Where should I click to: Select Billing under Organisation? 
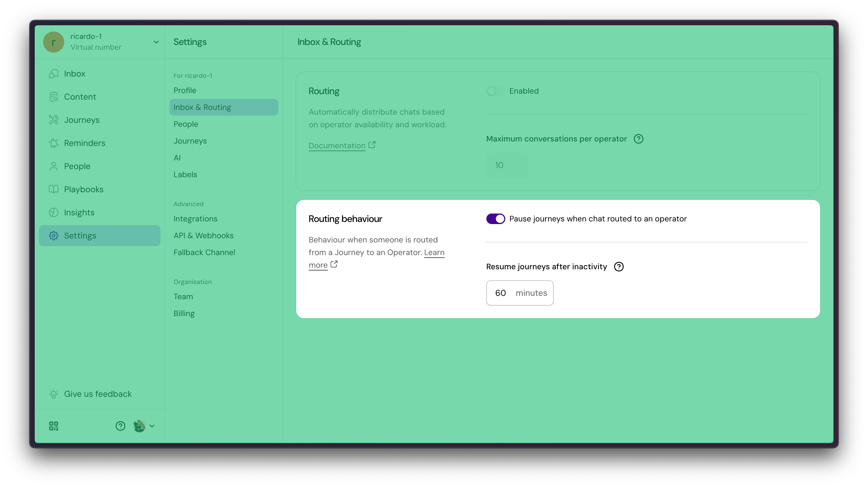coord(184,313)
